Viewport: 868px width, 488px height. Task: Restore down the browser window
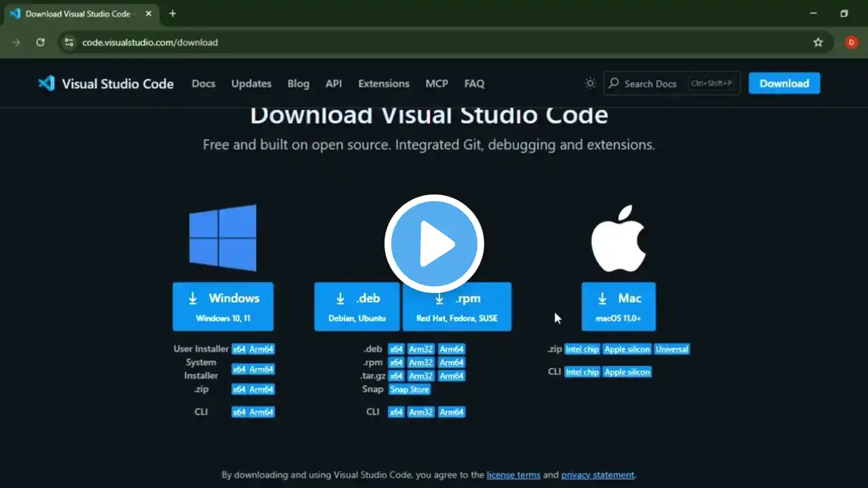(x=844, y=14)
